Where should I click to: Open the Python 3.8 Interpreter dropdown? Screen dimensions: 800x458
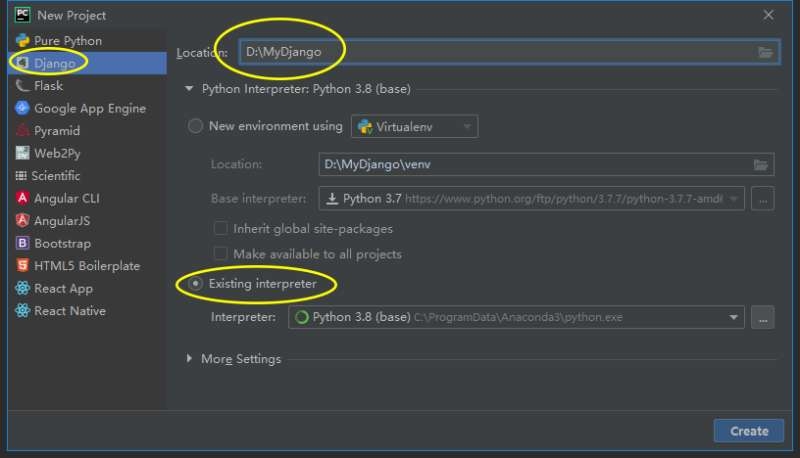pyautogui.click(x=516, y=317)
